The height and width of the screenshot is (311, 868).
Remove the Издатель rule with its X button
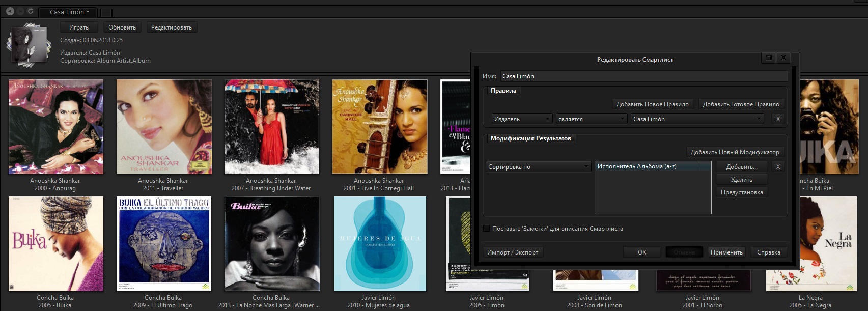[x=778, y=119]
